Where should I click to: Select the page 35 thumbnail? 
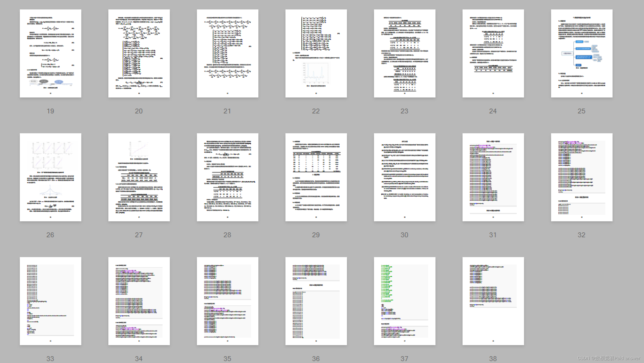click(x=227, y=301)
